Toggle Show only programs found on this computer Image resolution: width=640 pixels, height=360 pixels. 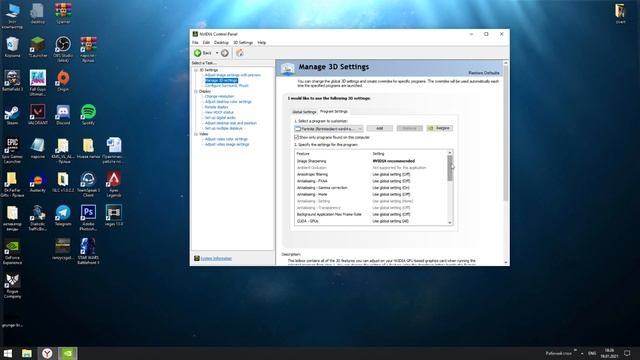coord(297,138)
